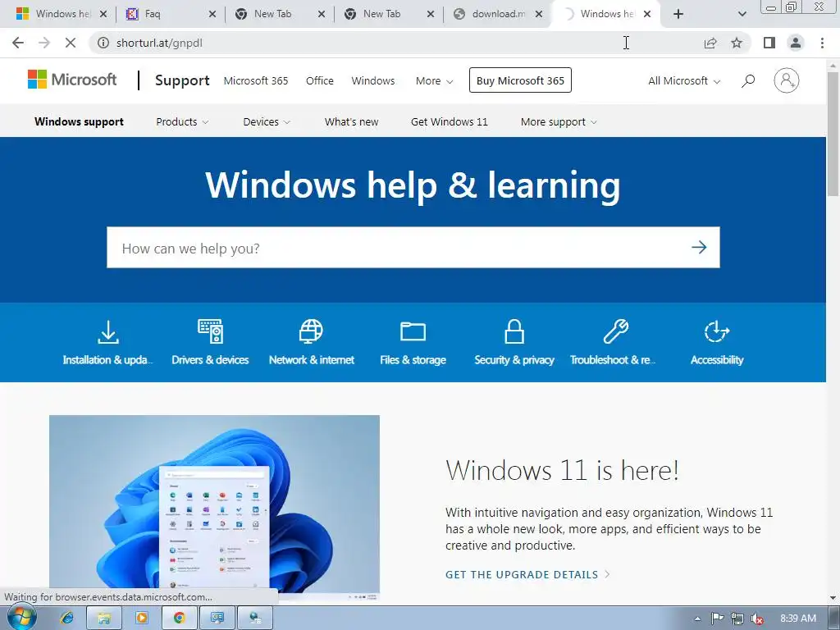Launch Internet Explorer from taskbar
840x630 pixels.
pyautogui.click(x=67, y=619)
